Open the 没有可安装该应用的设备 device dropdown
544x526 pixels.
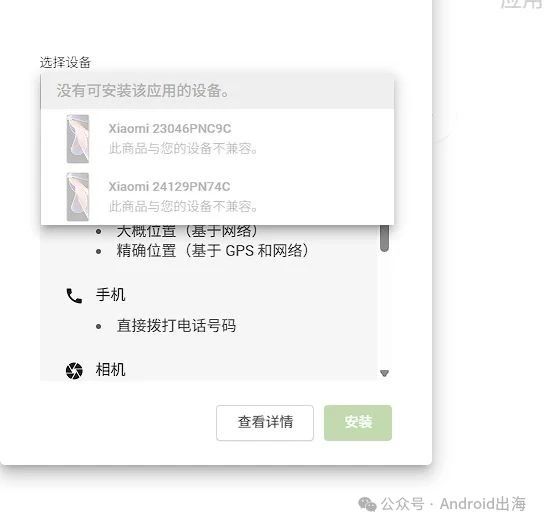tap(217, 91)
